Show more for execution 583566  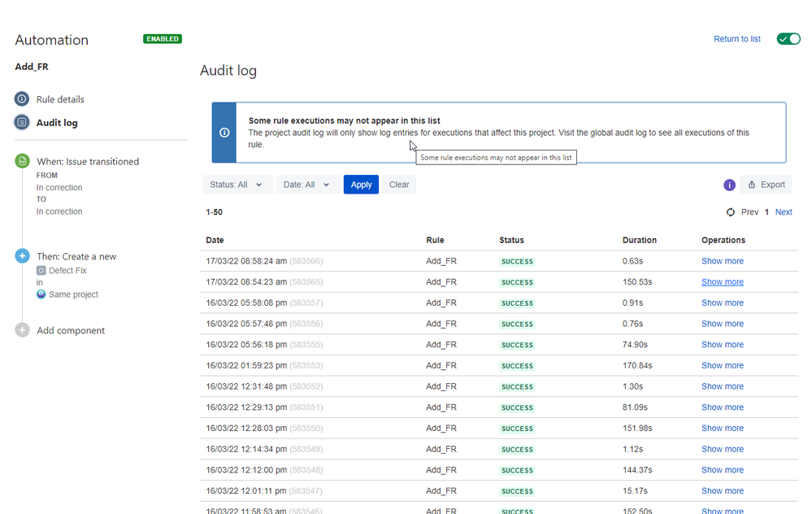pyautogui.click(x=723, y=261)
